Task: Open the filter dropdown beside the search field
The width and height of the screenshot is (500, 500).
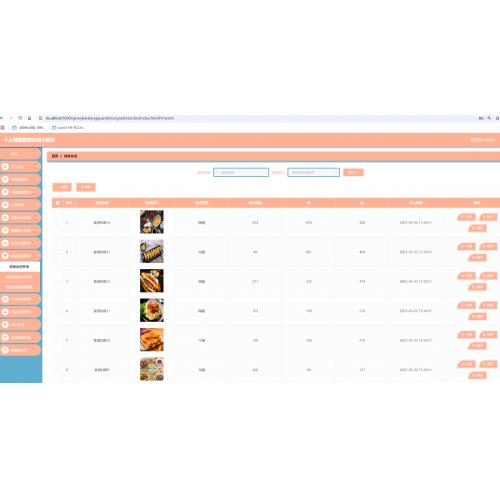Action: point(313,172)
